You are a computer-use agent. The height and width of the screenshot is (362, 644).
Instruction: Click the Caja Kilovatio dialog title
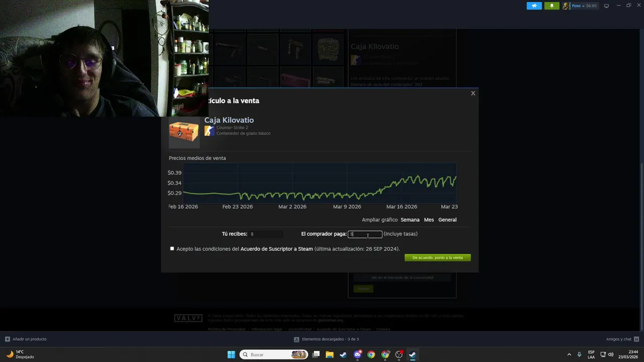click(229, 120)
